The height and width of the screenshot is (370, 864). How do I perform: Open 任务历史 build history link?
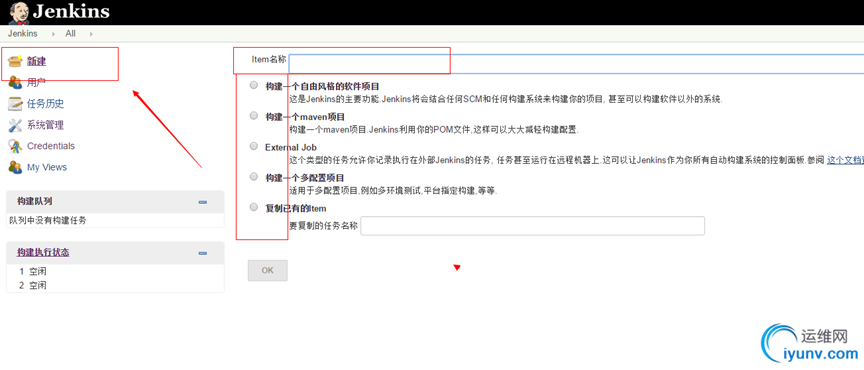46,104
